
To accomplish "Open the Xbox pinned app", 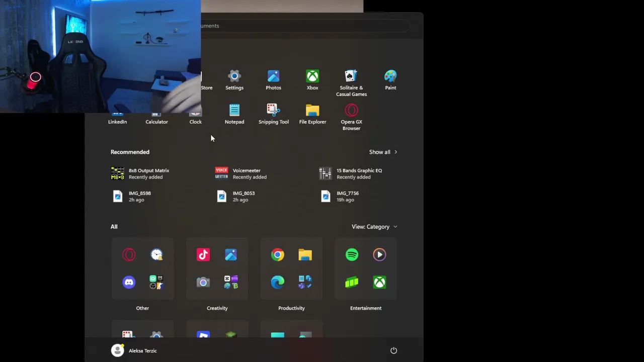I will point(312,80).
